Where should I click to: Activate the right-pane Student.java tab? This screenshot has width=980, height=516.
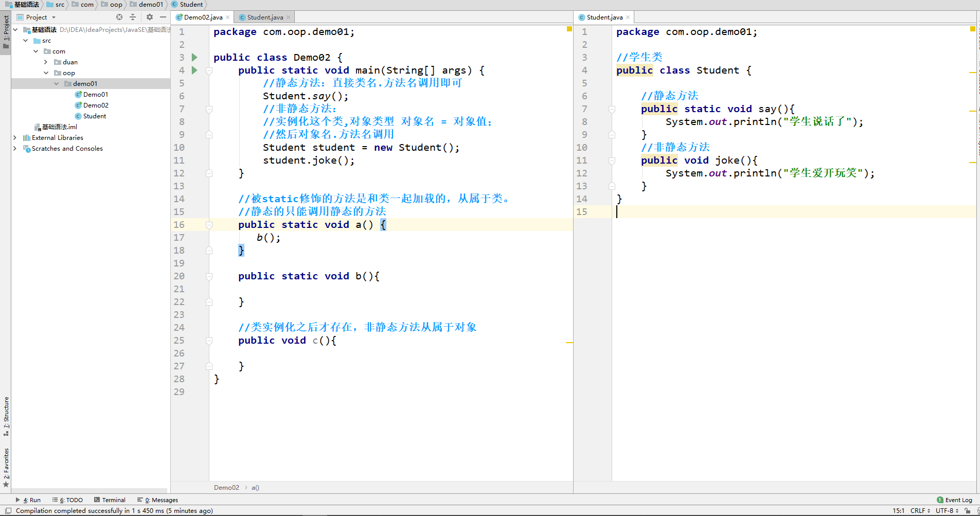coord(604,17)
